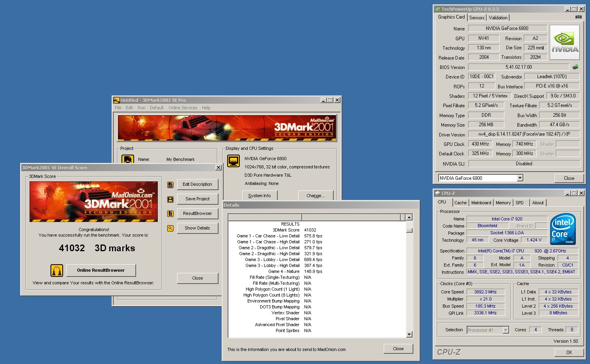This screenshot has width=590, height=364.
Task: Open the Default menu in 3DMark2001
Action: tap(157, 108)
